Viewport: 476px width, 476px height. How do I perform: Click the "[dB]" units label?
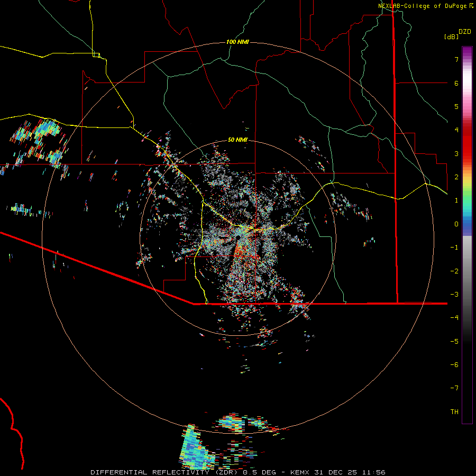(x=452, y=36)
